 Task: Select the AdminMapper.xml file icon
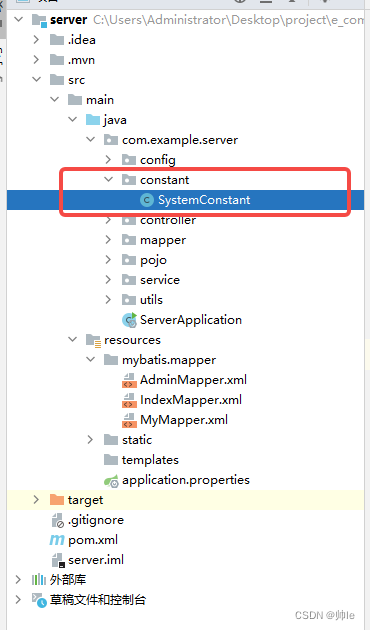[129, 380]
